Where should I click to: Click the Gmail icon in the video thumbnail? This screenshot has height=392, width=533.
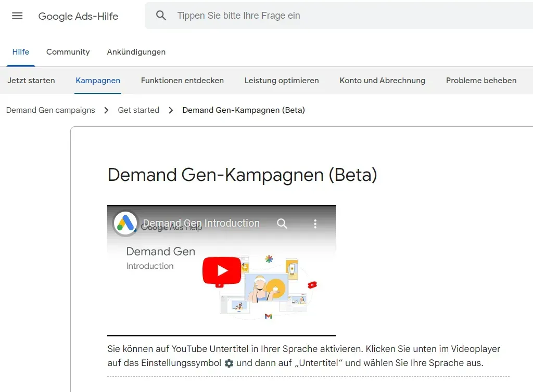pos(268,316)
